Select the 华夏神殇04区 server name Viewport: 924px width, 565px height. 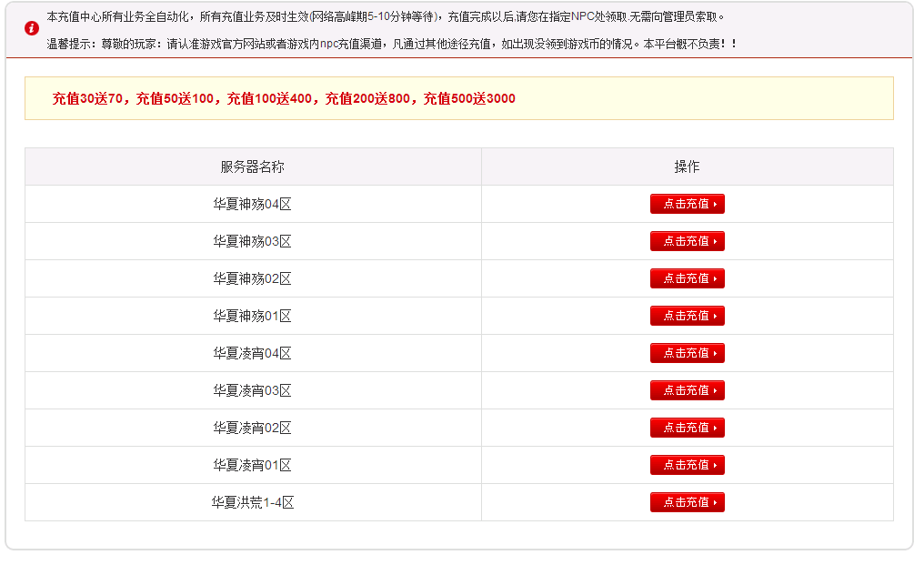tap(252, 205)
